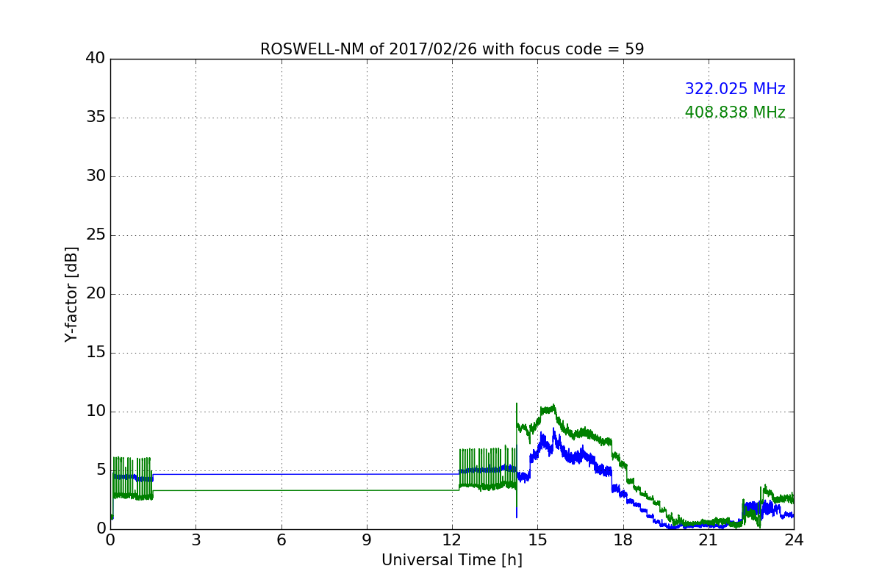This screenshot has width=882, height=588.
Task: Select the Universal Time [h] axis label
Action: tap(452, 560)
